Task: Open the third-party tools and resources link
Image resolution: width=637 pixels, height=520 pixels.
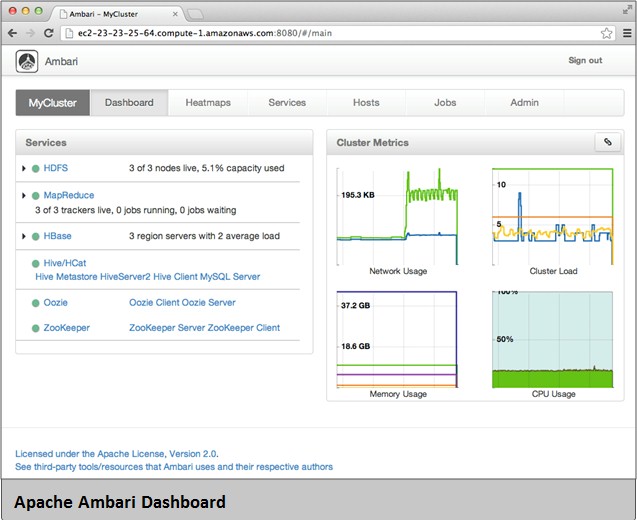Action: [174, 467]
